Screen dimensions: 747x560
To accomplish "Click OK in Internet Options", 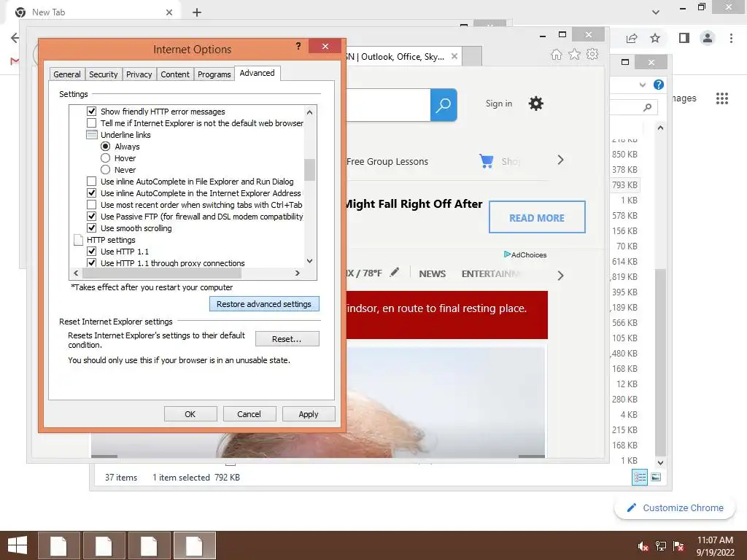I will pos(190,414).
